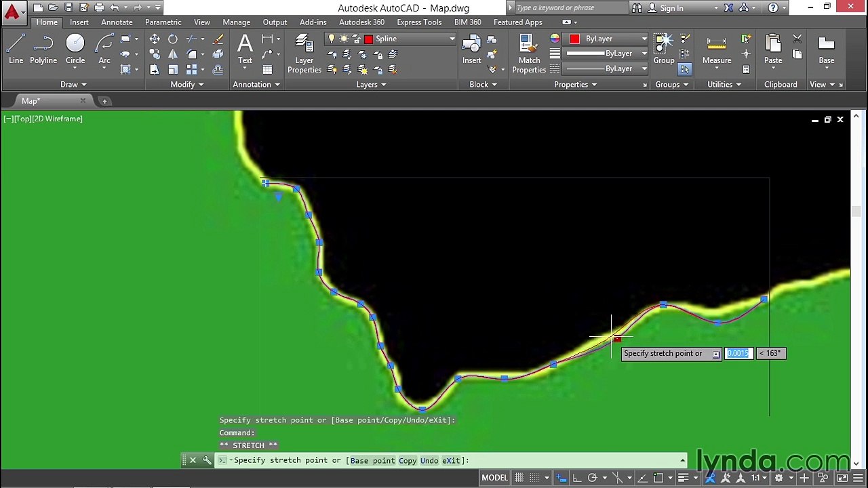Screen dimensions: 868x488
Task: Choose the Undo option in command line
Action: click(x=429, y=461)
